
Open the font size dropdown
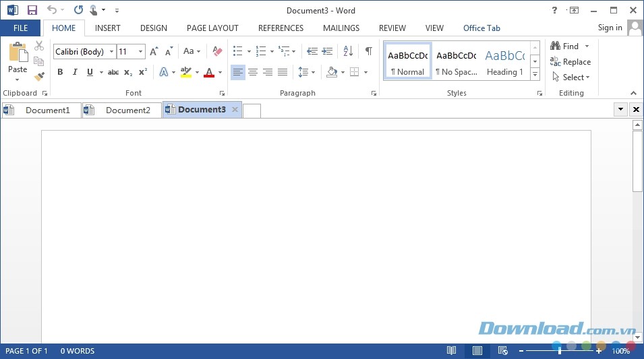pos(140,52)
